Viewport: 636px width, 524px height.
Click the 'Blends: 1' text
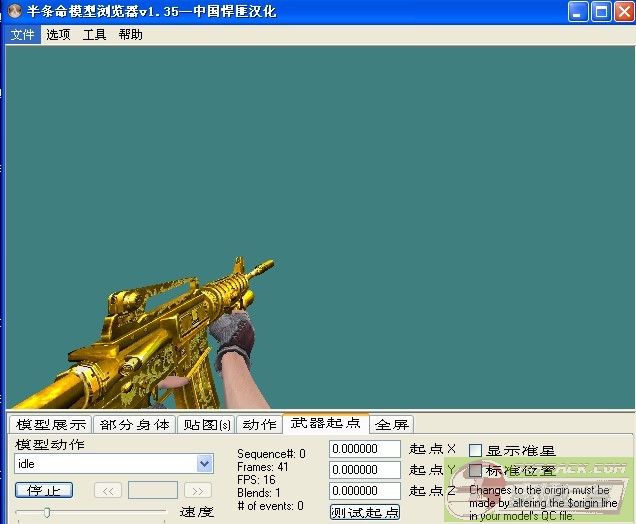point(259,493)
